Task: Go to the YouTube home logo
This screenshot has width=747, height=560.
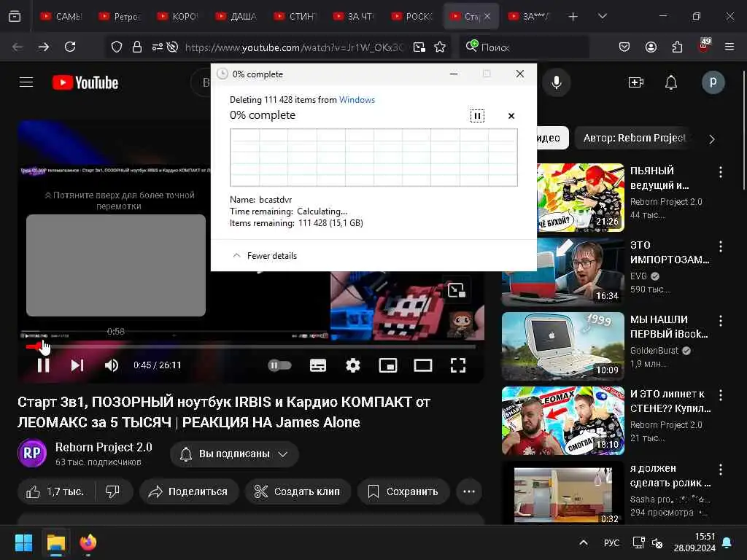Action: [x=85, y=82]
